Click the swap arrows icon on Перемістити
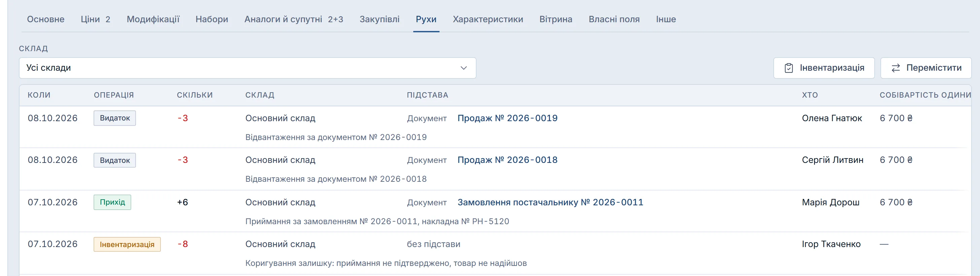The height and width of the screenshot is (276, 980). pyautogui.click(x=896, y=68)
